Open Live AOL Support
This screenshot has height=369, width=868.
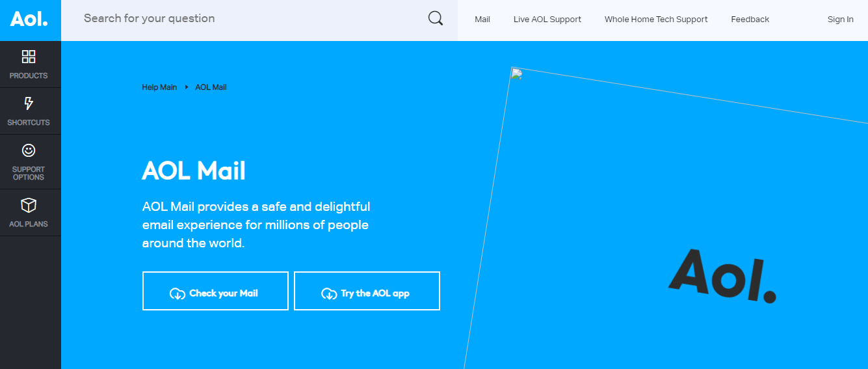pos(547,20)
